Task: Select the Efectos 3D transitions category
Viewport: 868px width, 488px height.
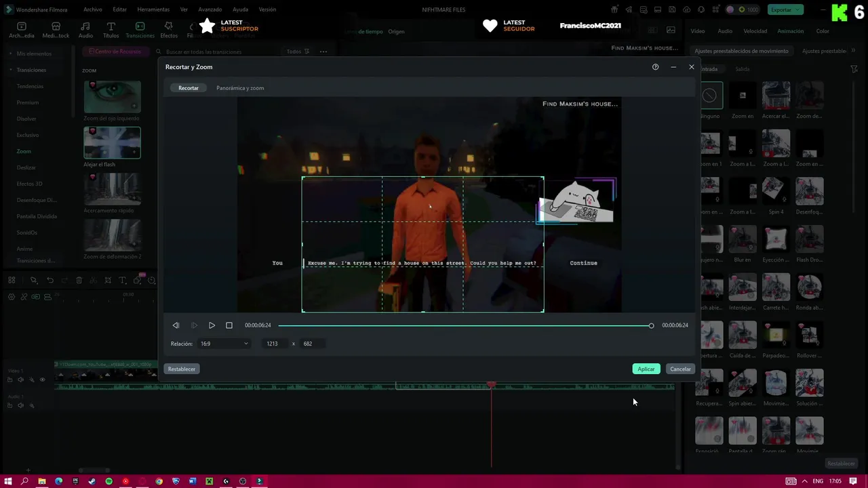Action: pyautogui.click(x=29, y=184)
